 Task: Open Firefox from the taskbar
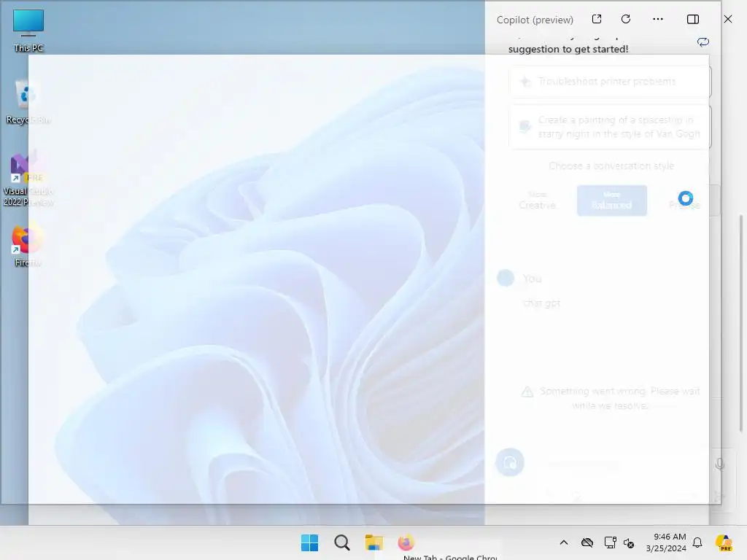pos(406,542)
